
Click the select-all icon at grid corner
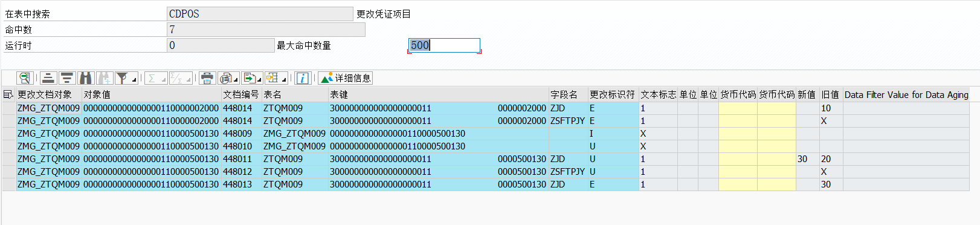(8, 94)
